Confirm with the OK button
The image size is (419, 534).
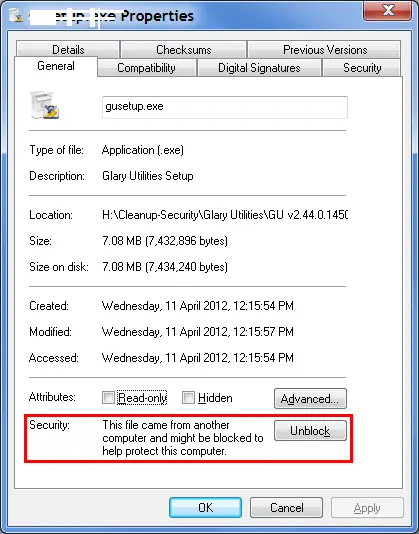205,508
